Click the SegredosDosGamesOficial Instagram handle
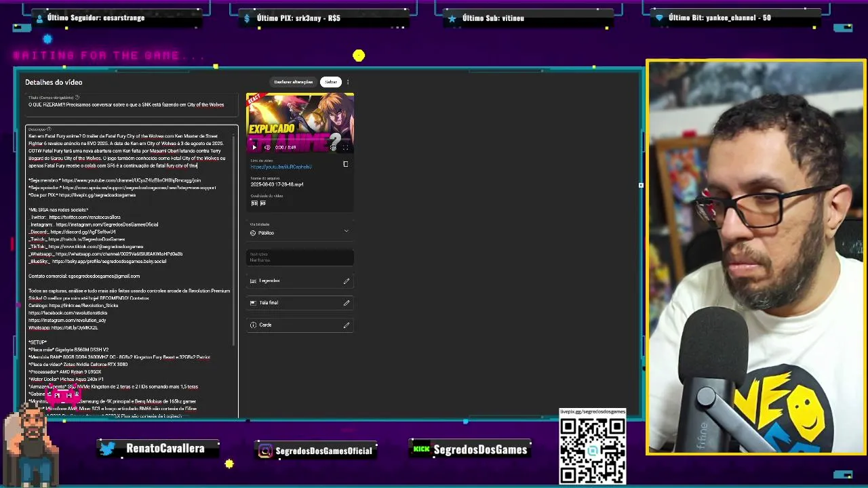This screenshot has width=868, height=488. pos(324,451)
